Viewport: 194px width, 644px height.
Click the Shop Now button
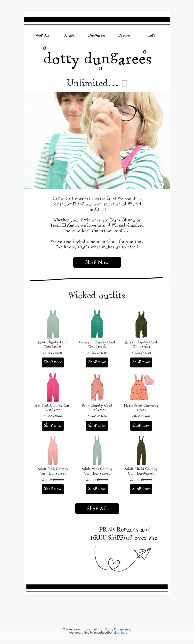click(97, 262)
